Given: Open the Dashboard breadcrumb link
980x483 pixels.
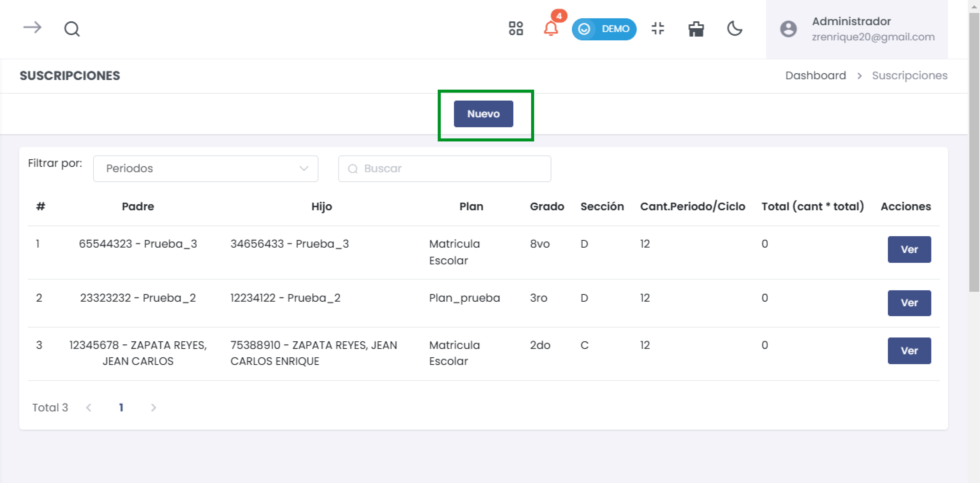Looking at the screenshot, I should pos(816,75).
